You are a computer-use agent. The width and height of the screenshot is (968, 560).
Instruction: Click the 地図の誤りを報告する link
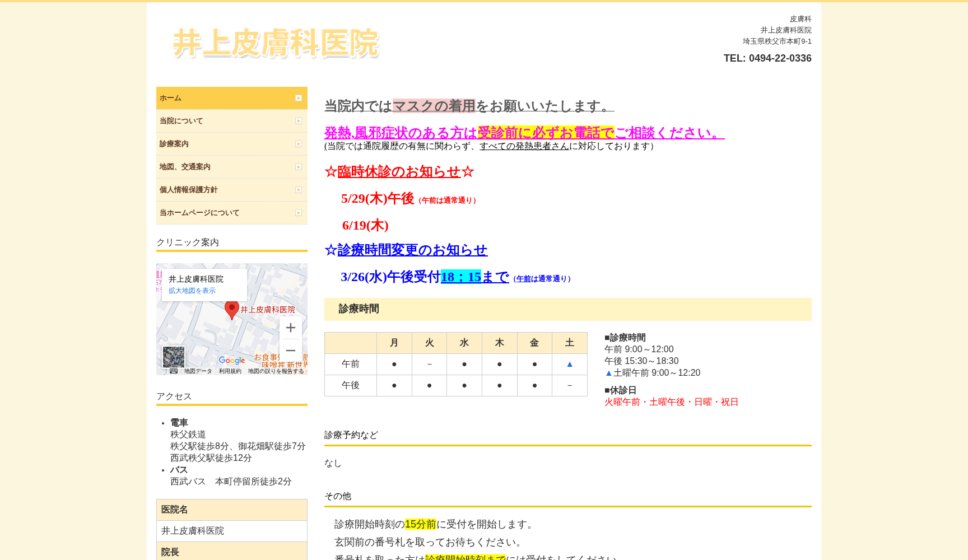tap(275, 371)
